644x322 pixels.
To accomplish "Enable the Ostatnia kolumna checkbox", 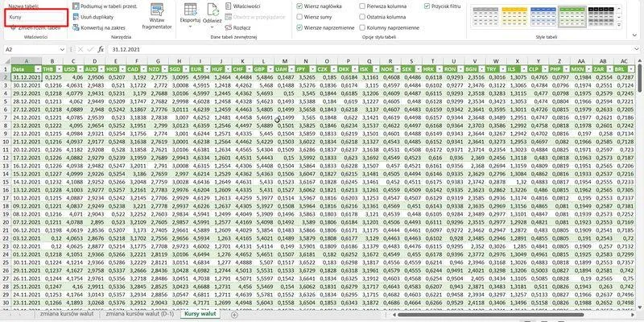I will pyautogui.click(x=361, y=16).
